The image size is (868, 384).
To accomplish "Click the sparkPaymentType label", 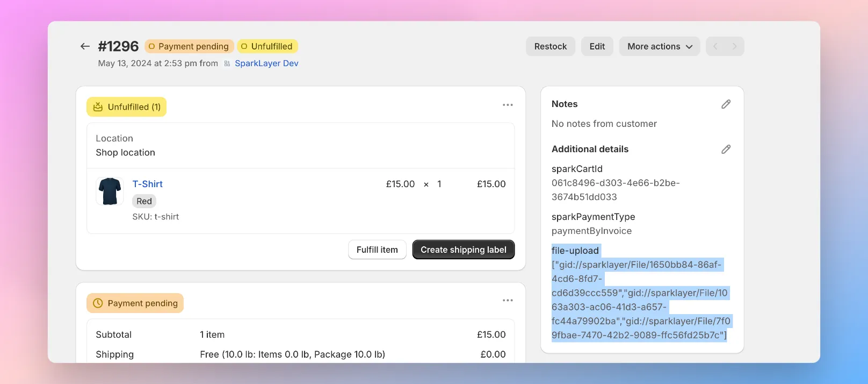I will point(594,217).
